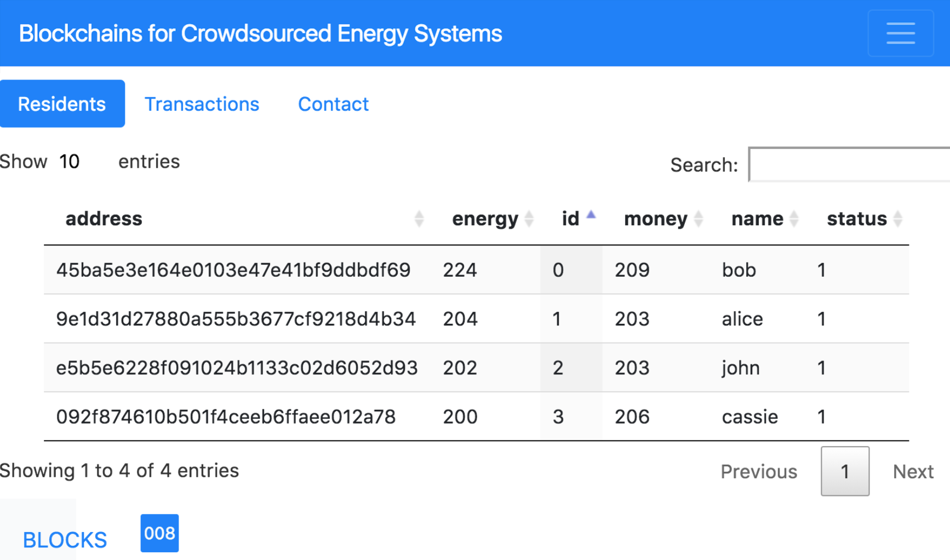Image resolution: width=950 pixels, height=560 pixels.
Task: Open the hamburger navigation menu
Action: click(x=900, y=33)
